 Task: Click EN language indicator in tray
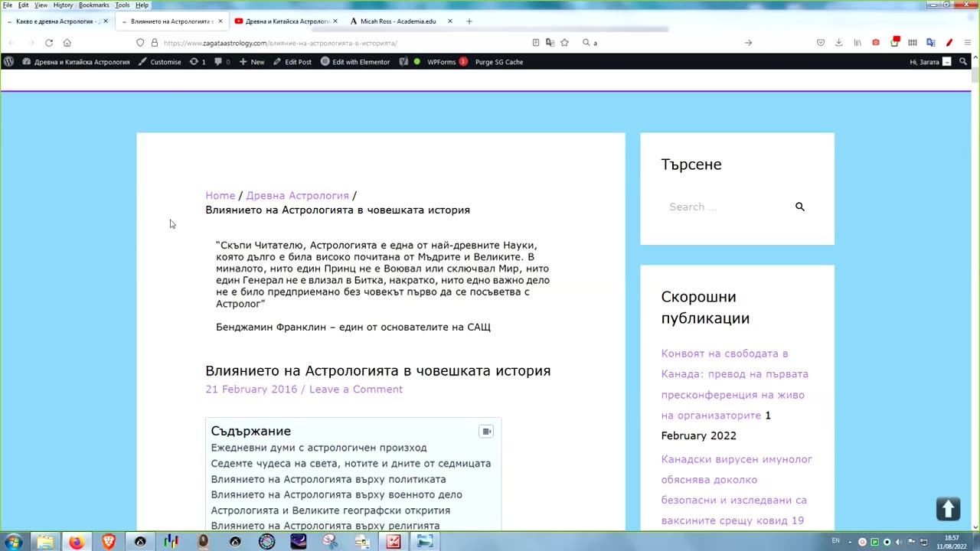(835, 541)
